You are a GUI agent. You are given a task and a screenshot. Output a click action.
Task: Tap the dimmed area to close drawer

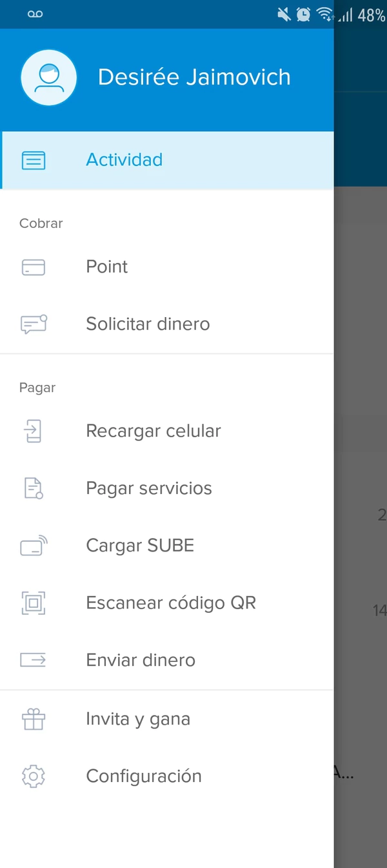pyautogui.click(x=361, y=387)
